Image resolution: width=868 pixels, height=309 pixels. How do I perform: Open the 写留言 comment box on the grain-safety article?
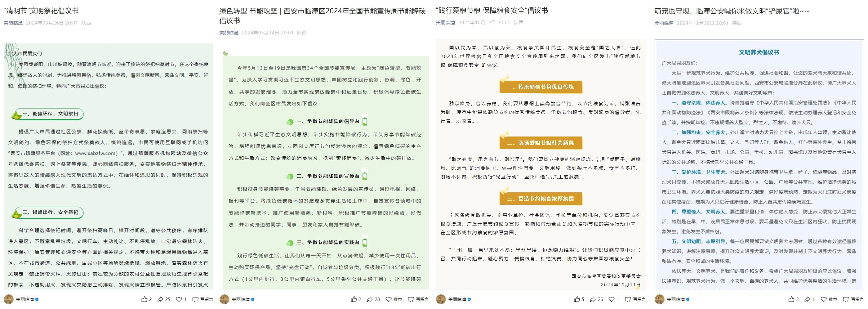(x=635, y=299)
